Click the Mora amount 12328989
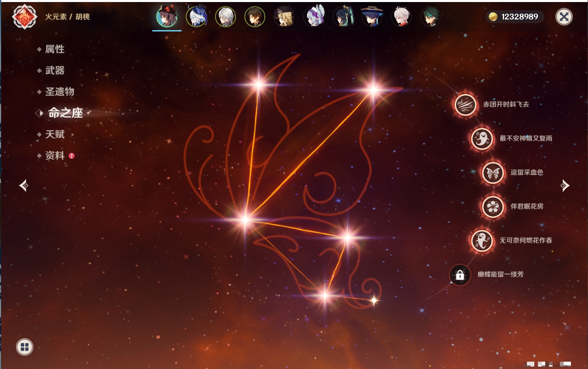Screen dimensions: 588x369 click(x=520, y=17)
